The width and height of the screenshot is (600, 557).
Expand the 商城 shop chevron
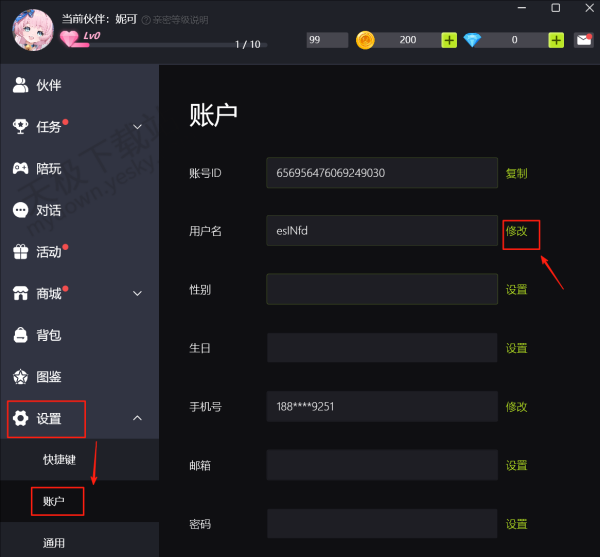click(137, 293)
